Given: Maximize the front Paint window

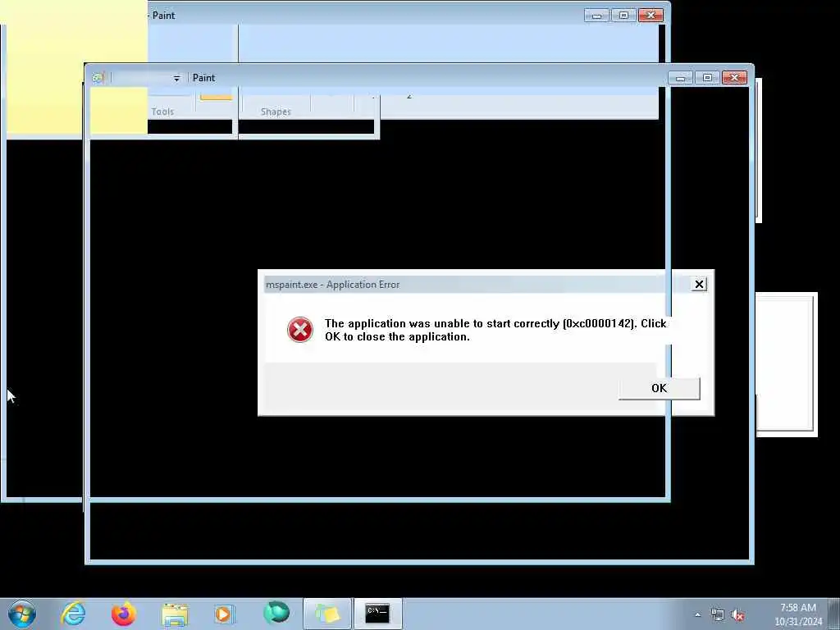Looking at the screenshot, I should pos(707,78).
